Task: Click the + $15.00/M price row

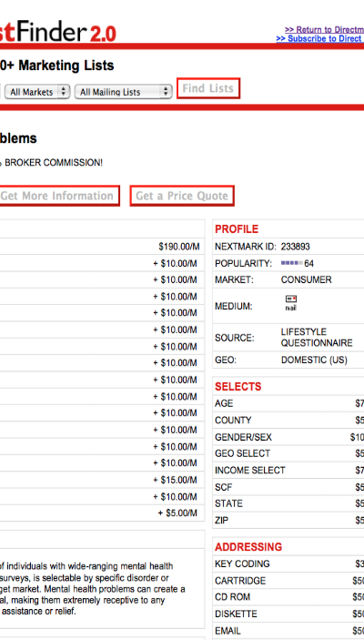Action: 102,480
